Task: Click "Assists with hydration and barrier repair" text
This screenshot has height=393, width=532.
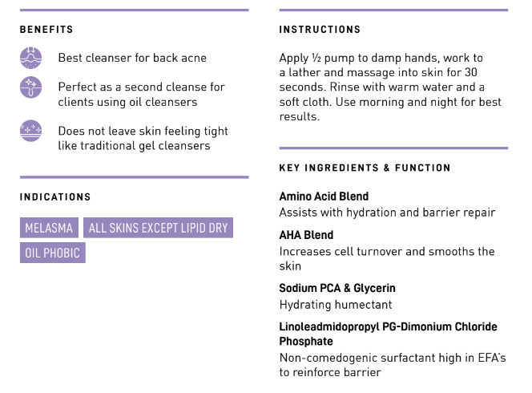Action: pyautogui.click(x=387, y=213)
